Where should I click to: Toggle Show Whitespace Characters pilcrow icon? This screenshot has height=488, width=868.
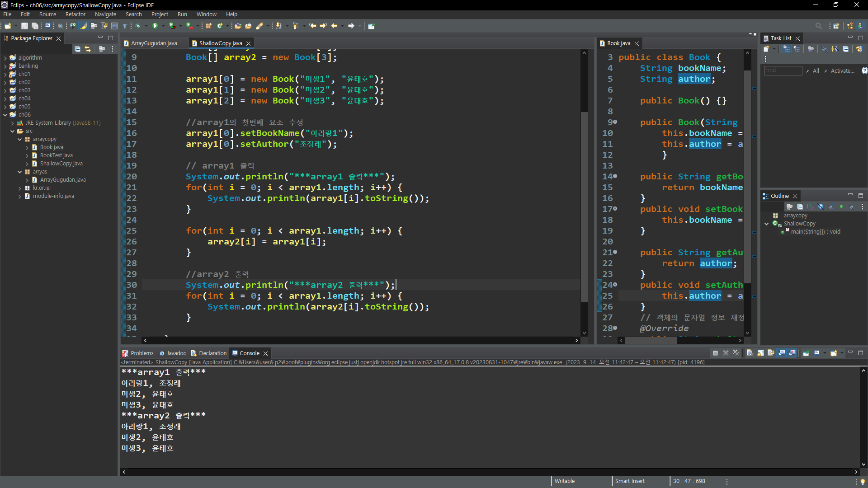[x=125, y=26]
